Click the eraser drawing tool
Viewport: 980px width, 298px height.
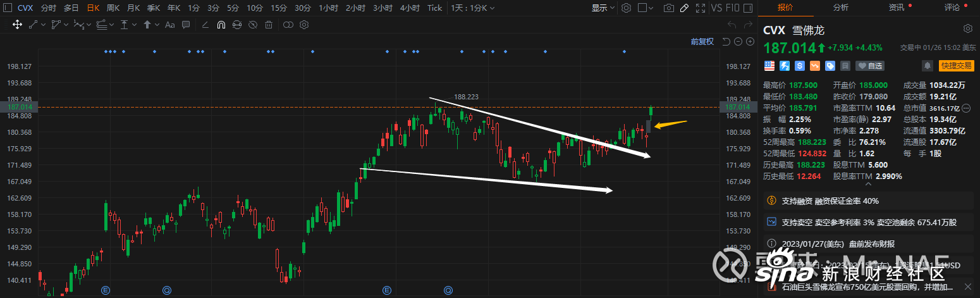205,25
